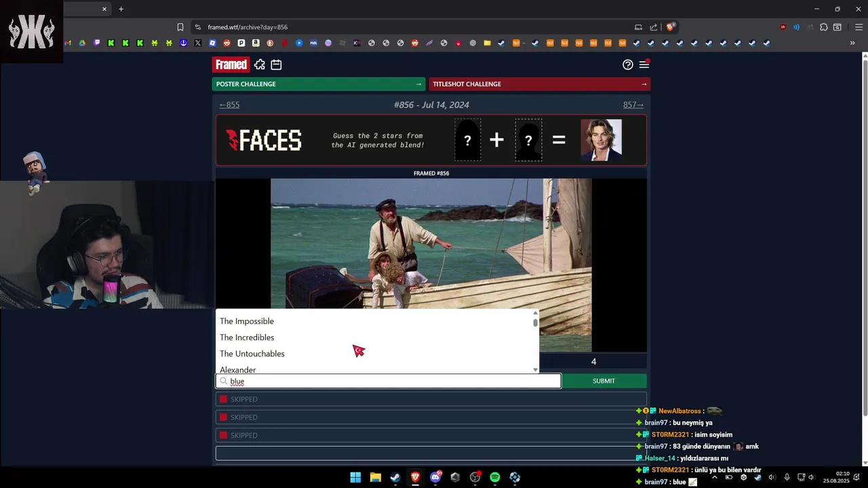Screen dimensions: 868x488
Task: Submit the movie guess
Action: (x=604, y=381)
